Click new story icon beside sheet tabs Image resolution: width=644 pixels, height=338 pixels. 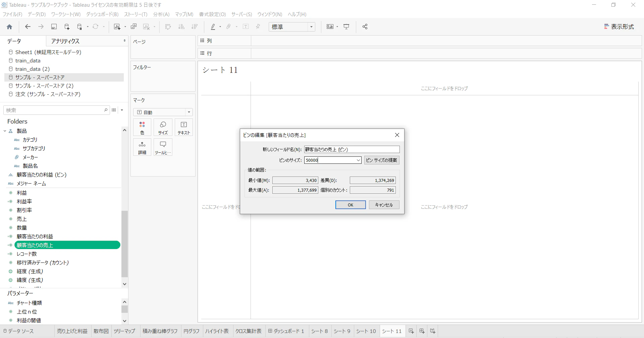[433, 331]
